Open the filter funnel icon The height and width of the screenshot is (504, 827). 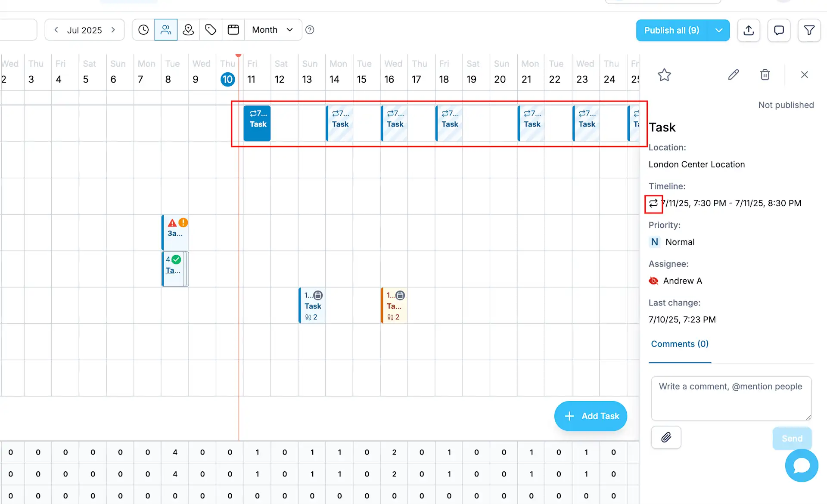[809, 30]
